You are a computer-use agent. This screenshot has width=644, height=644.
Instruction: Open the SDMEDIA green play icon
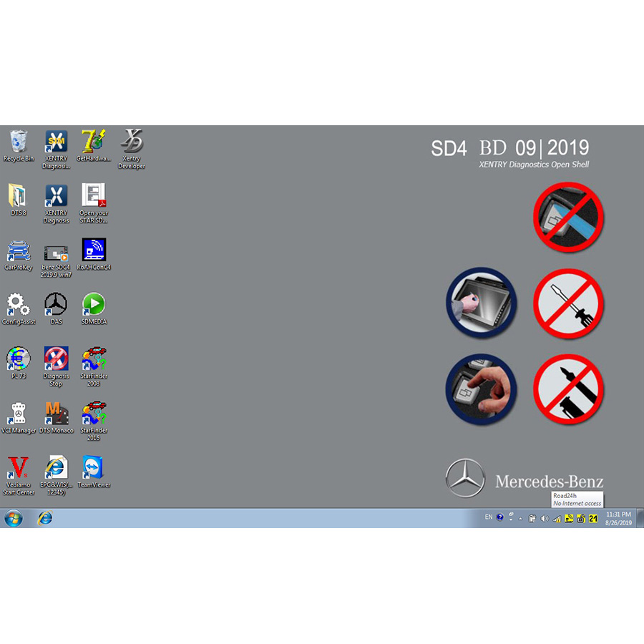point(94,305)
